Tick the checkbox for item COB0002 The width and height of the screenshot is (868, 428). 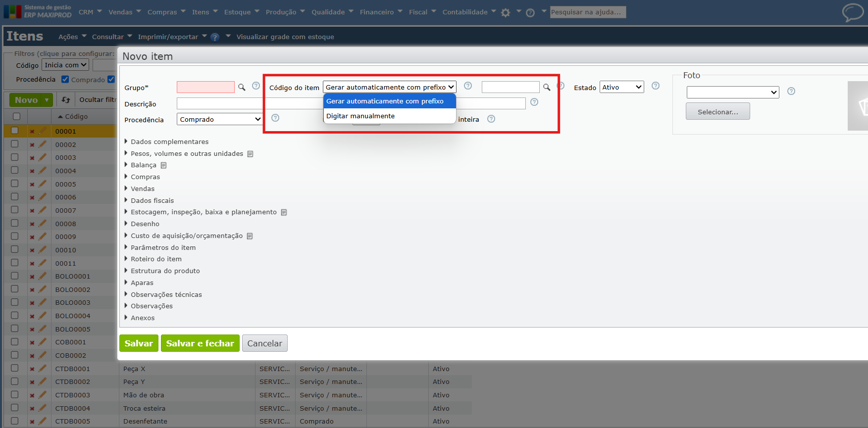[x=15, y=355]
